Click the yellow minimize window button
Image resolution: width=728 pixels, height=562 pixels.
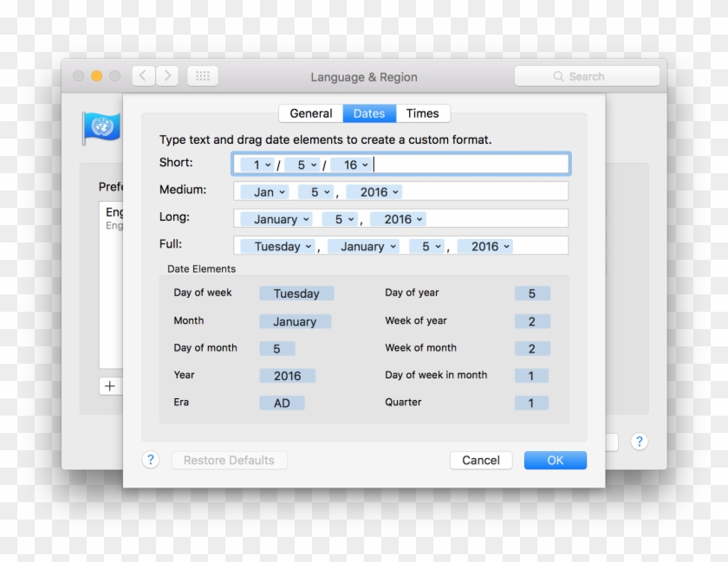(x=97, y=76)
